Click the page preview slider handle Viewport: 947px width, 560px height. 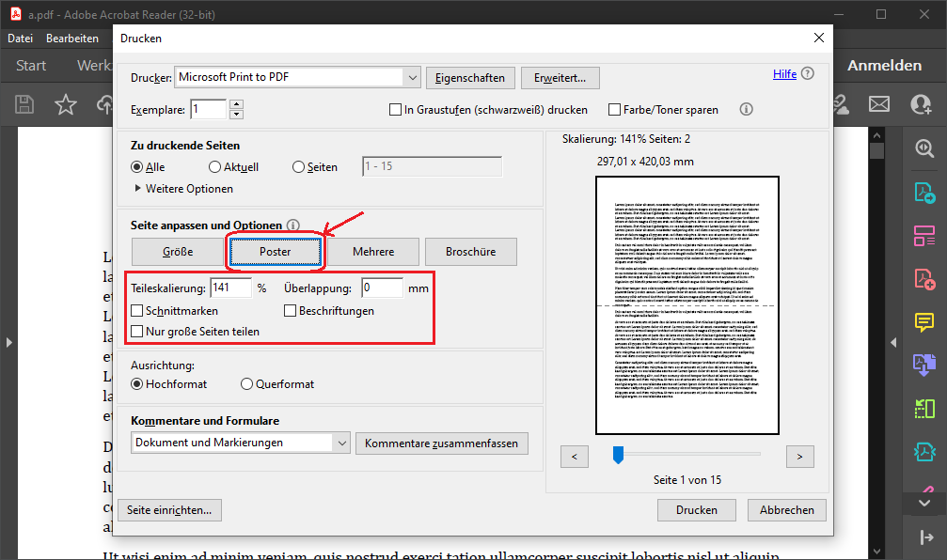618,455
